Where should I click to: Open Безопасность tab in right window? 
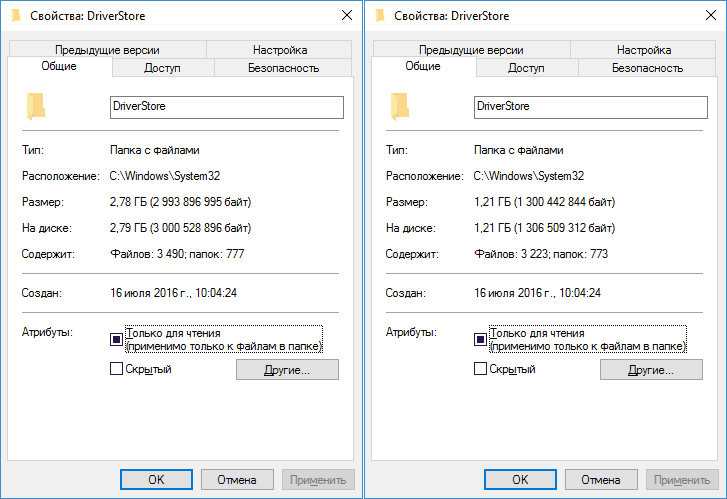647,68
